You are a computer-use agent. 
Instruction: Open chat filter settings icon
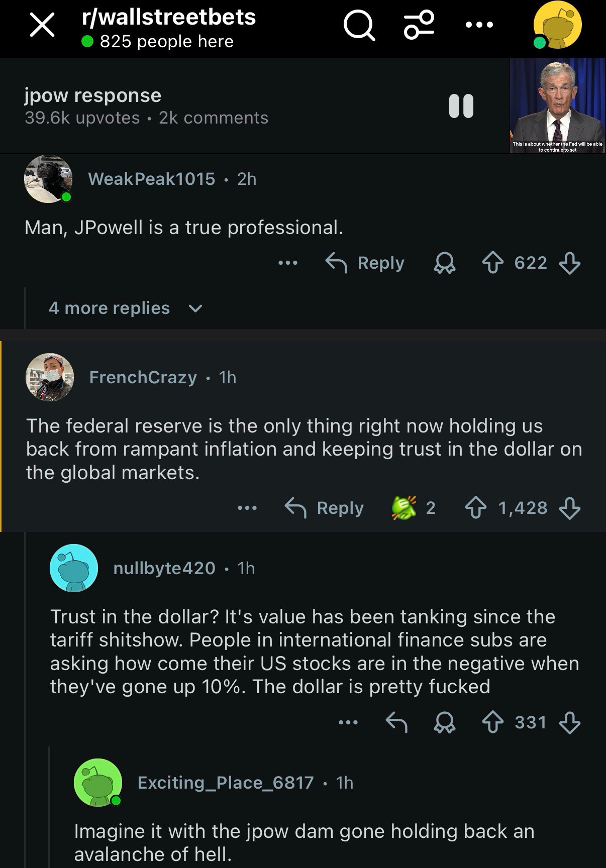tap(419, 26)
